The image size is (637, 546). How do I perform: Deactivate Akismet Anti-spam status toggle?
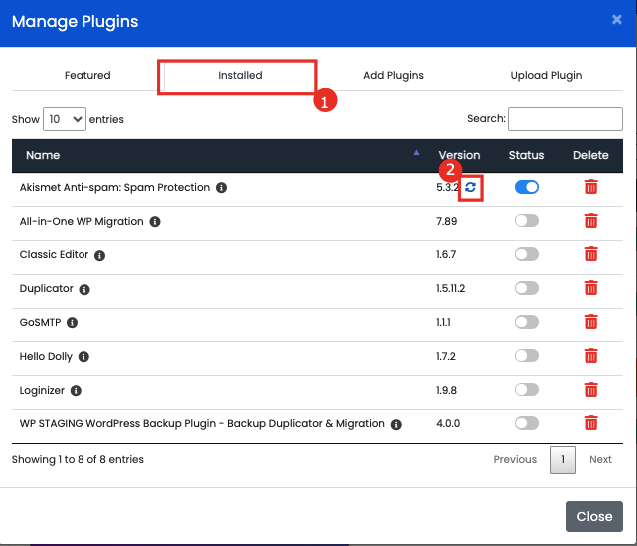point(526,187)
